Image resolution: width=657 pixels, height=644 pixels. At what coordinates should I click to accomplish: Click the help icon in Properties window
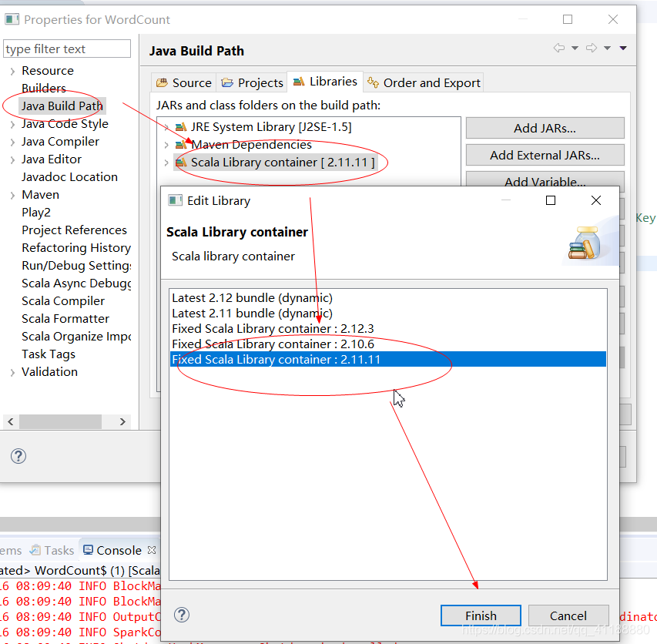tap(18, 456)
